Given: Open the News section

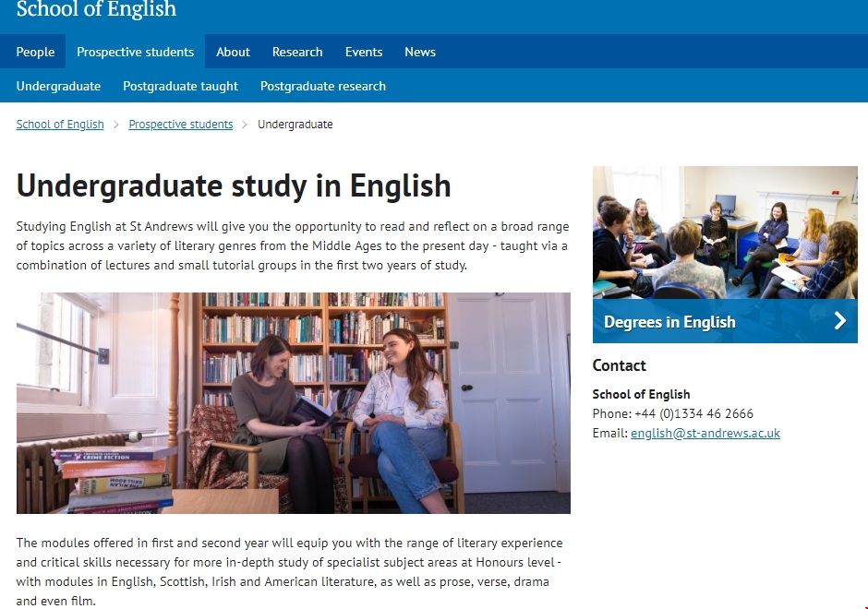Looking at the screenshot, I should coord(420,52).
